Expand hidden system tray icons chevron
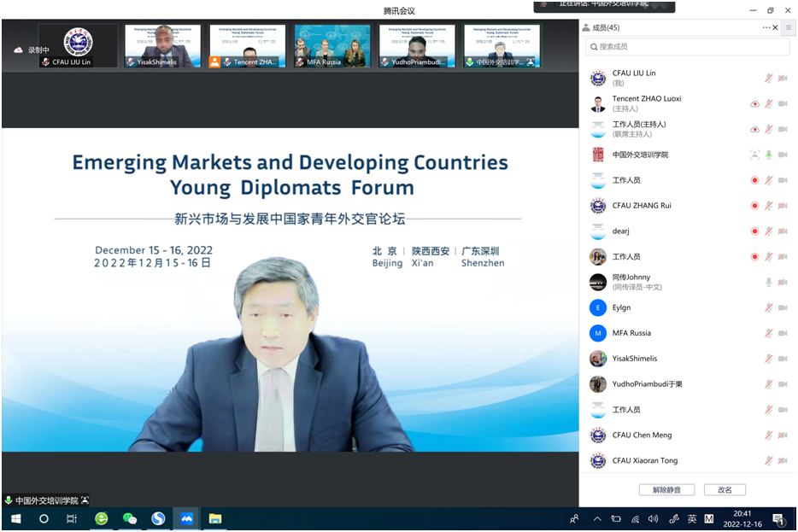 point(597,519)
